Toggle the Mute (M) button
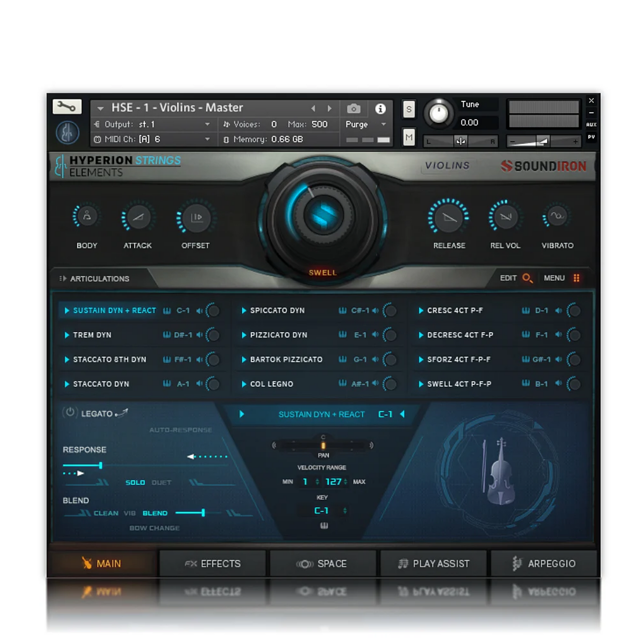644x644 pixels. click(x=409, y=137)
